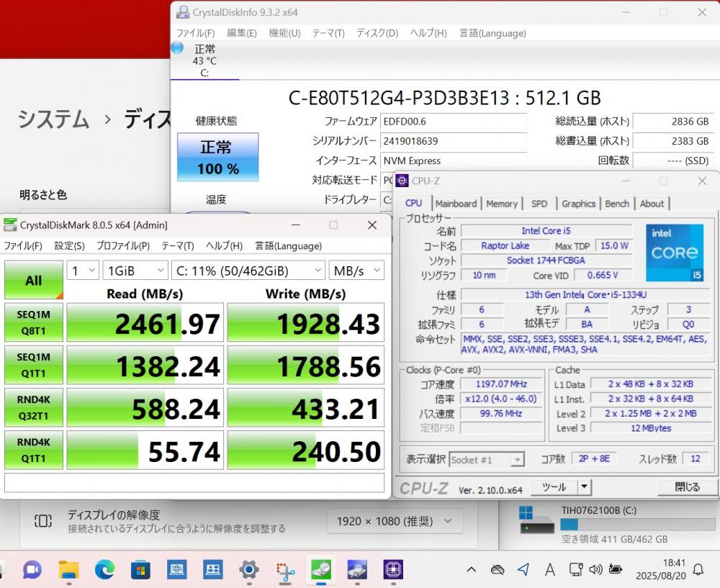Click the 正常 100% health status button
Screen dimensions: 720x588
[218, 157]
